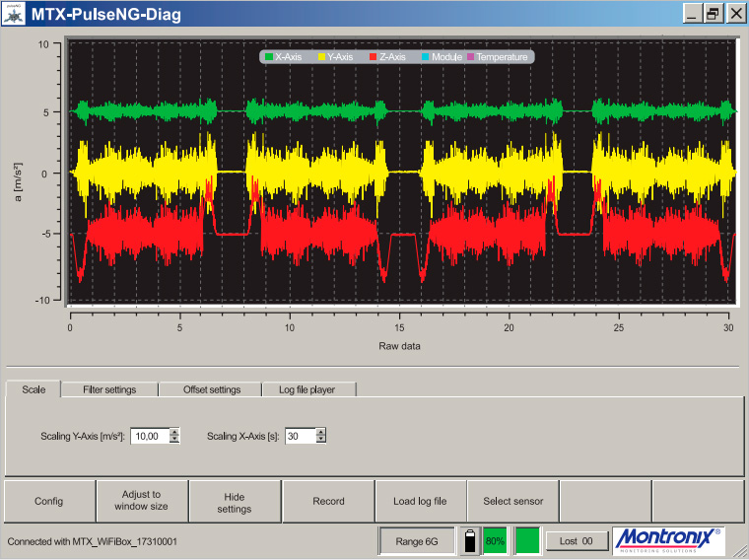Click the Scaling Y-Axis input field

coord(149,436)
